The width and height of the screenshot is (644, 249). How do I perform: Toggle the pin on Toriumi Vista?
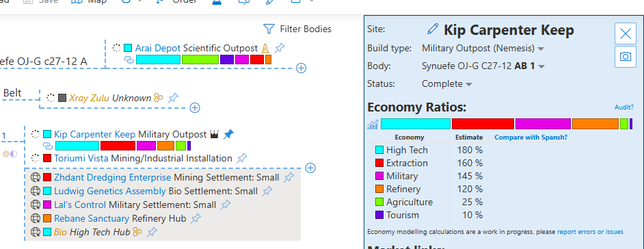coord(242,158)
